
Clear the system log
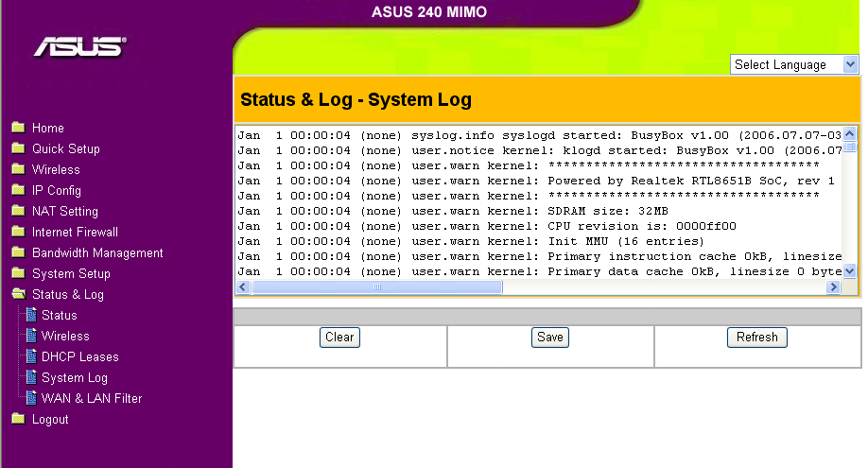339,338
